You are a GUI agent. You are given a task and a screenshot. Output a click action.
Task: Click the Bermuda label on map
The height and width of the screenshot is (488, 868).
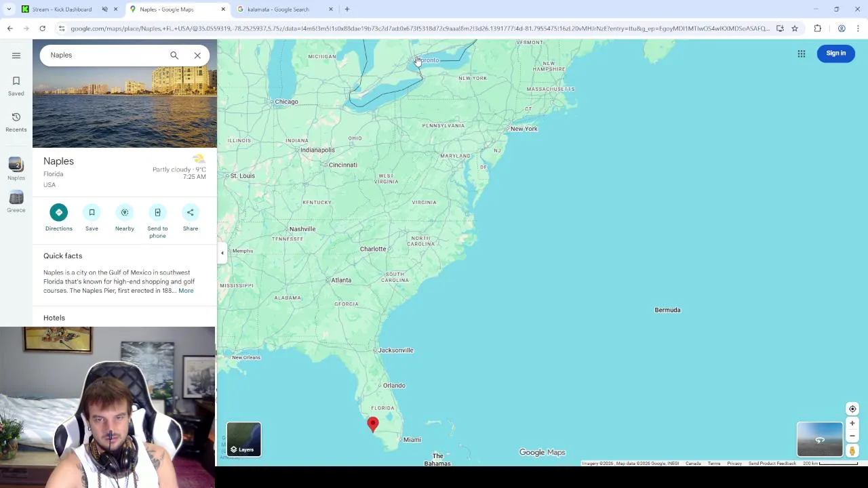[667, 310]
